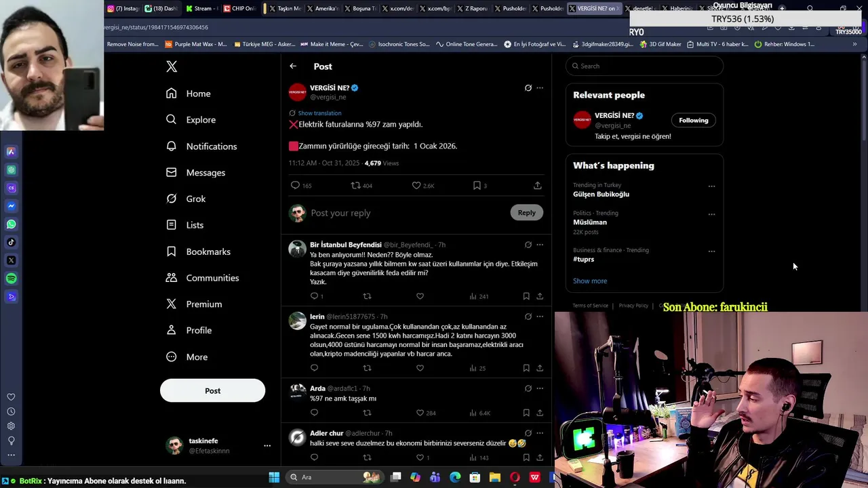
Task: View analytics of Arda's reply with 6.4K views
Action: point(473,413)
